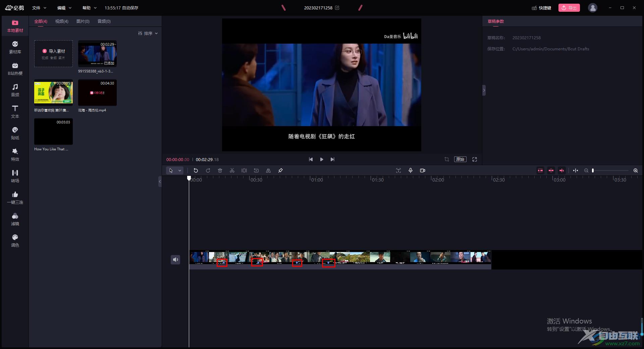Viewport: 644px width, 349px height.
Task: Open the 快捷键 shortcuts button
Action: (541, 8)
